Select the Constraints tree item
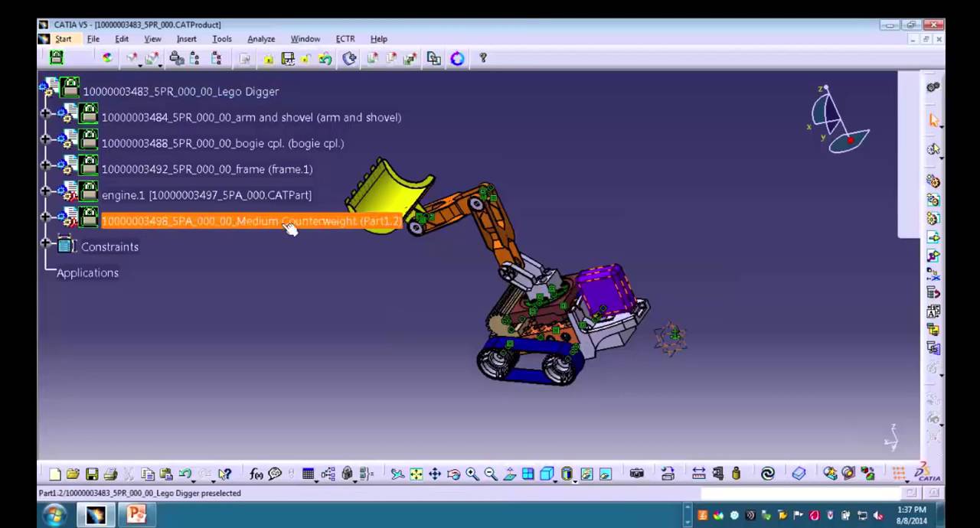 pyautogui.click(x=109, y=247)
